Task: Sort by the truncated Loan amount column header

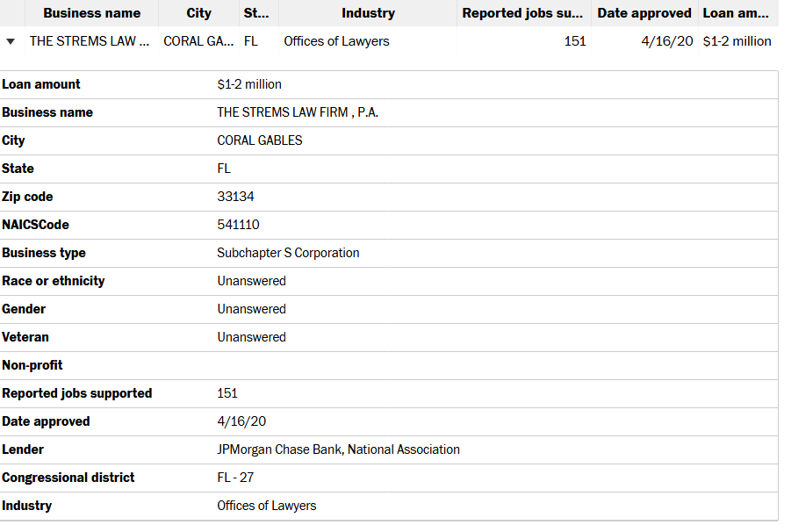Action: coord(736,13)
